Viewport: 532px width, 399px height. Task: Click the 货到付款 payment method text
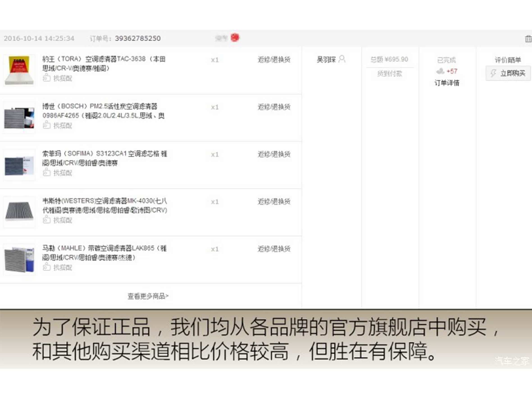[390, 74]
